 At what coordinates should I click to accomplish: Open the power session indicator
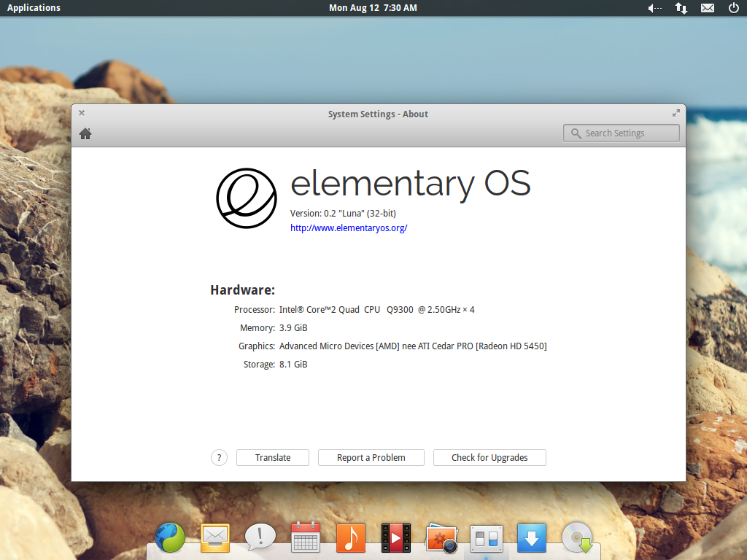point(734,7)
